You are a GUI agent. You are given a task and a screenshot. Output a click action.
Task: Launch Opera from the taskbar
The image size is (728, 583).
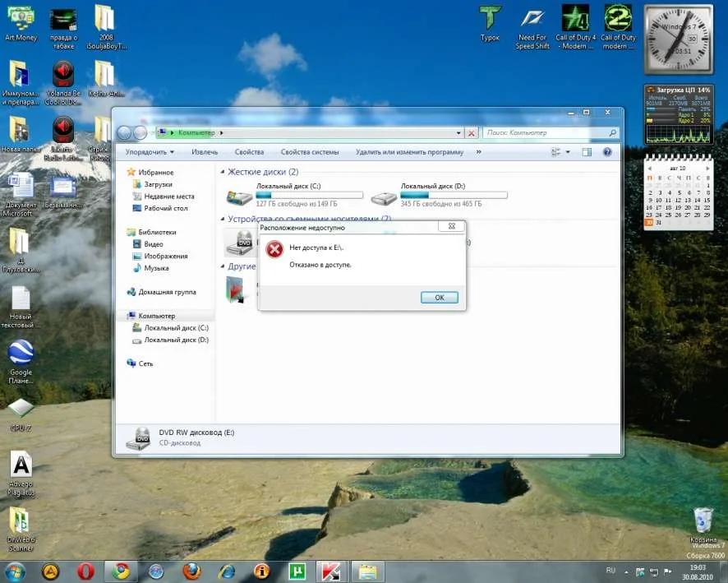(85, 571)
